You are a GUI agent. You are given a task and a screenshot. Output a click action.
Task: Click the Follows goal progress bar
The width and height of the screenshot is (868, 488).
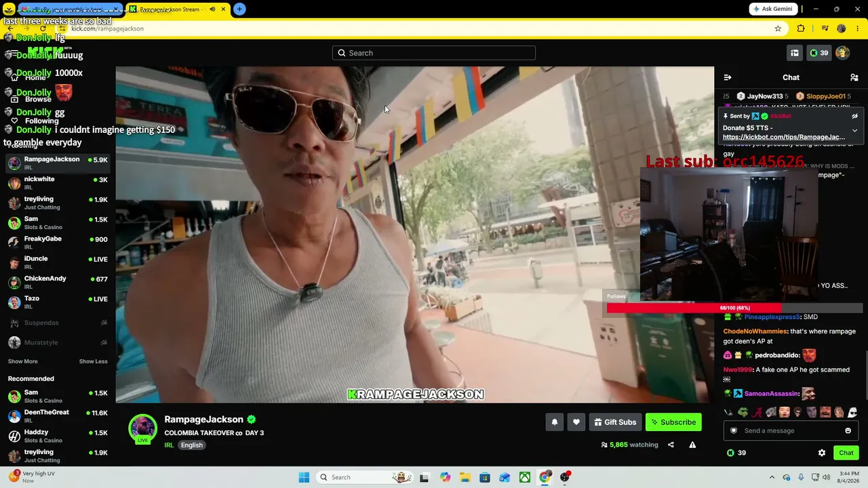pos(734,308)
